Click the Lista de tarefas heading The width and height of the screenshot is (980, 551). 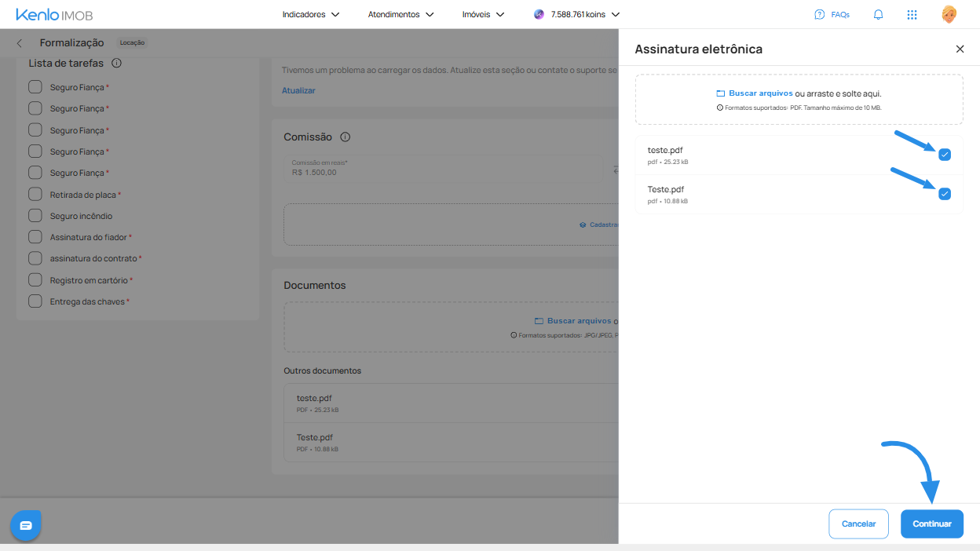66,63
